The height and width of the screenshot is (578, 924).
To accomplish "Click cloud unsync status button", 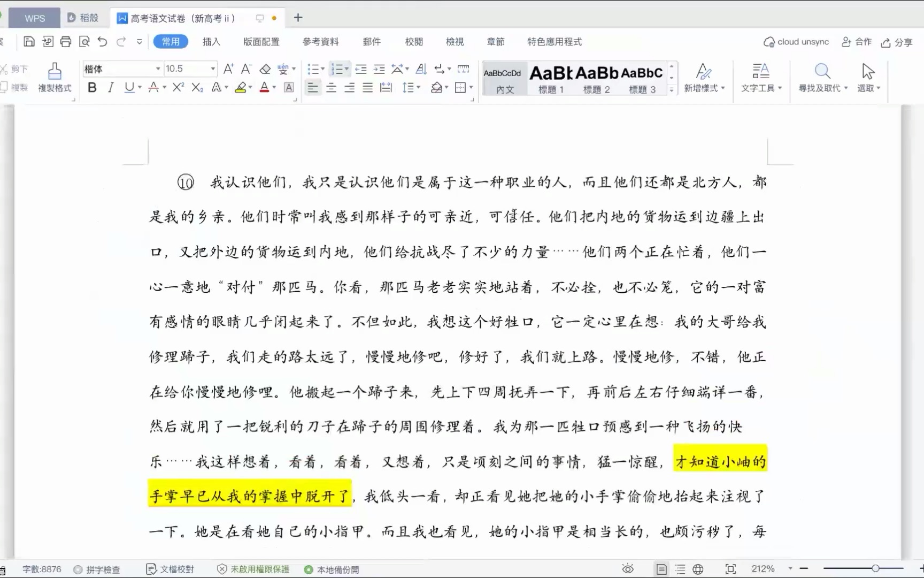I will pos(796,42).
